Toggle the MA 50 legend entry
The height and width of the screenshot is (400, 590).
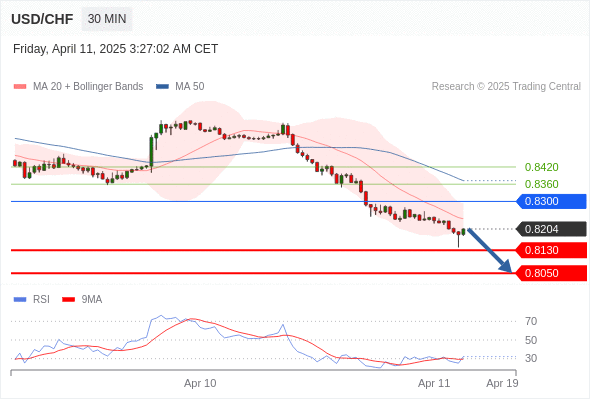click(180, 87)
